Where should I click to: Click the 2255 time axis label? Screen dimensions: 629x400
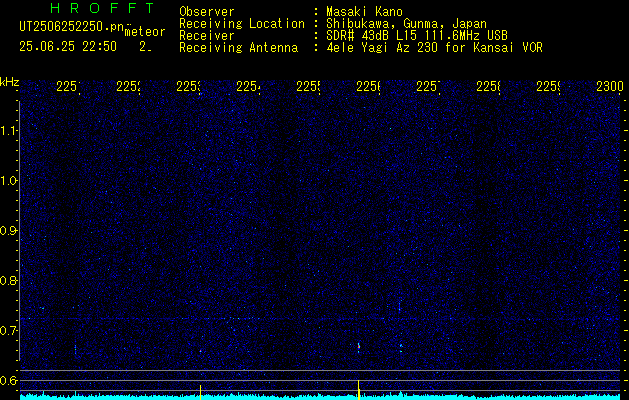[x=308, y=87]
